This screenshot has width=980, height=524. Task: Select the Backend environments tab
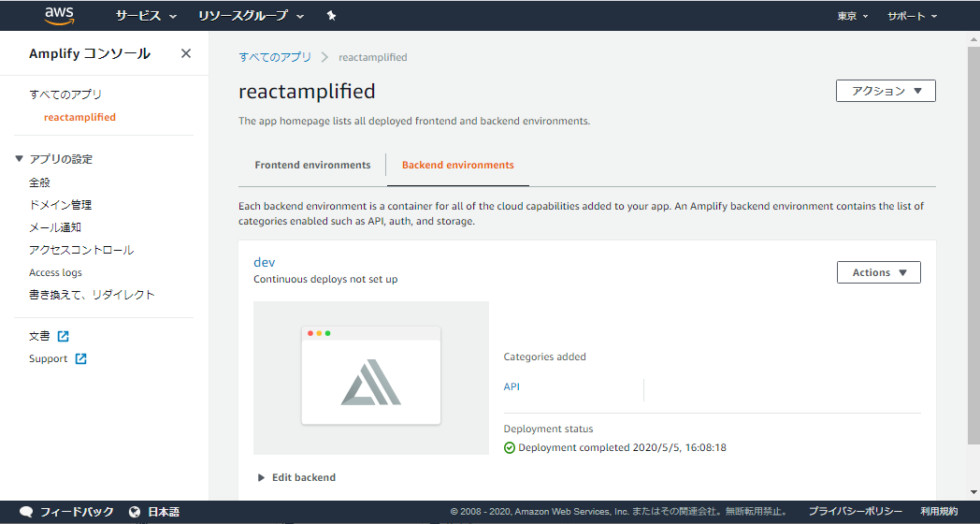(x=458, y=165)
